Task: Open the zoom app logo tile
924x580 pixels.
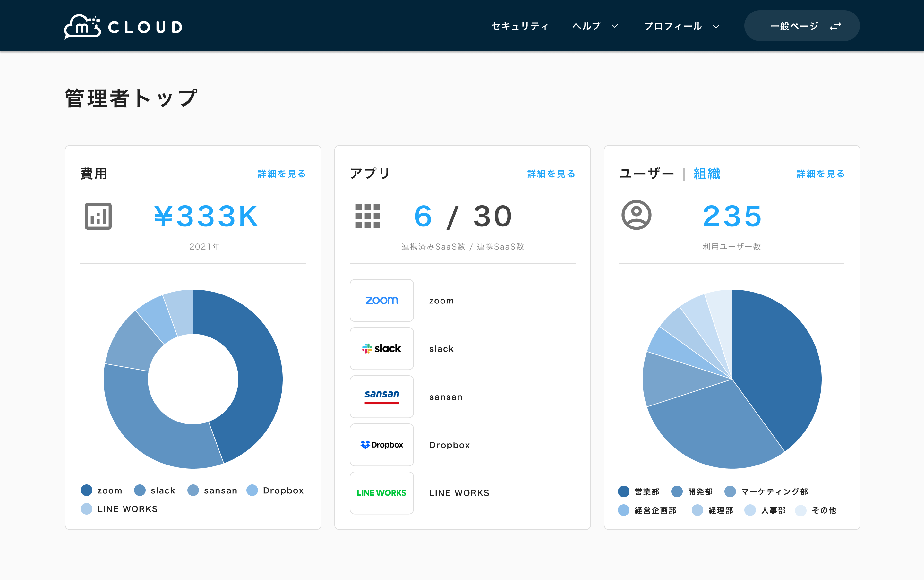Action: (x=382, y=300)
